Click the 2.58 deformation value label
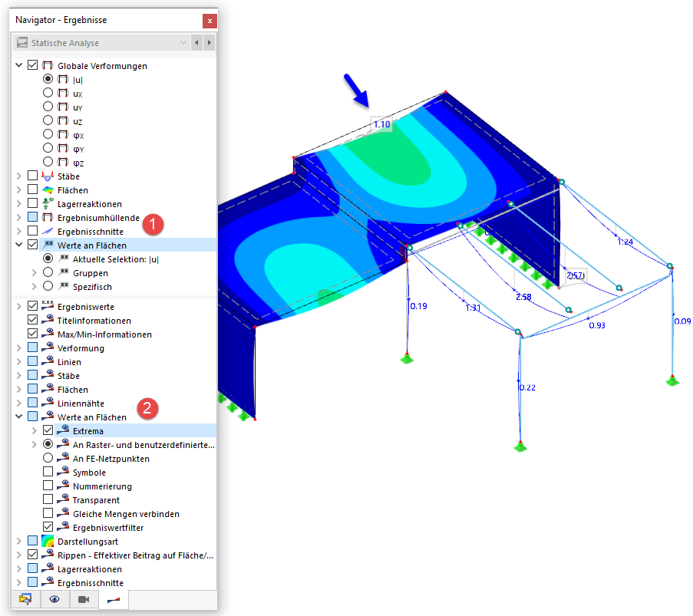The height and width of the screenshot is (616, 693). pyautogui.click(x=523, y=297)
